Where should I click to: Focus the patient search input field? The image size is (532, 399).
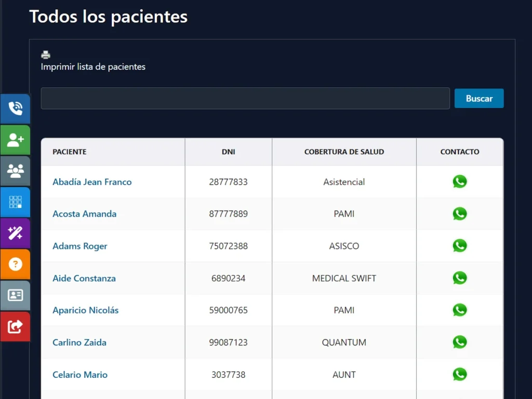245,98
